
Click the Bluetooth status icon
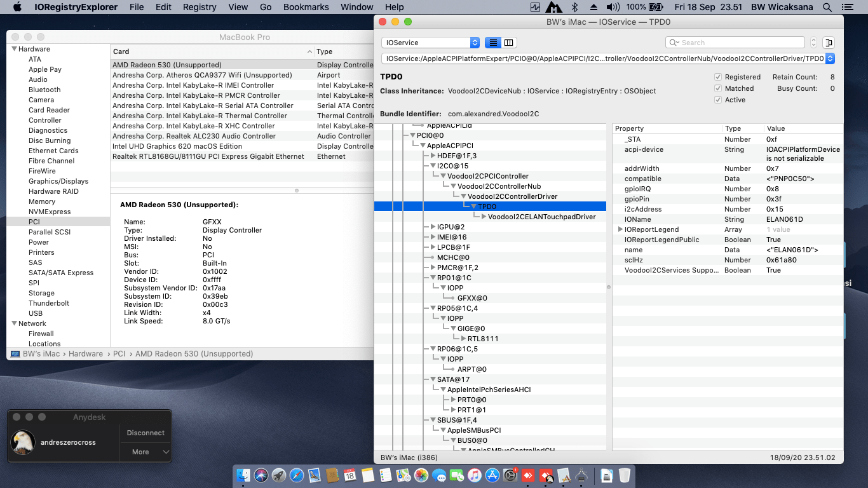pyautogui.click(x=575, y=7)
